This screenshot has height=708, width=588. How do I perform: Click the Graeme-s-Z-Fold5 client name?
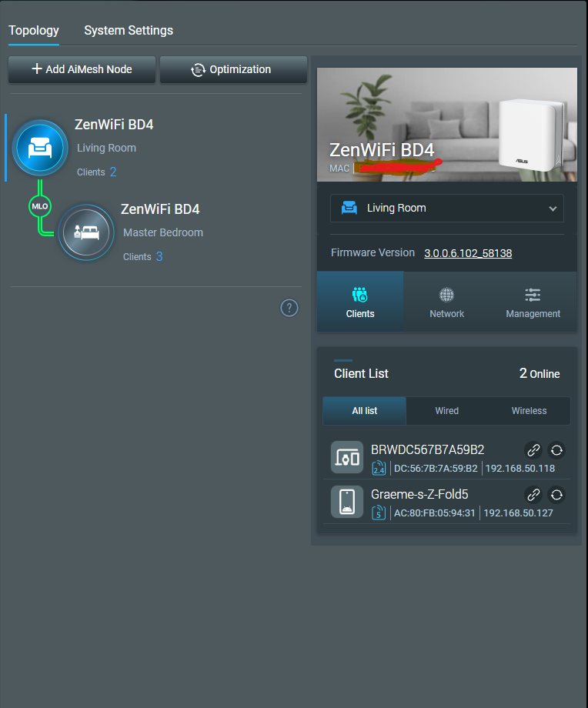pyautogui.click(x=419, y=494)
